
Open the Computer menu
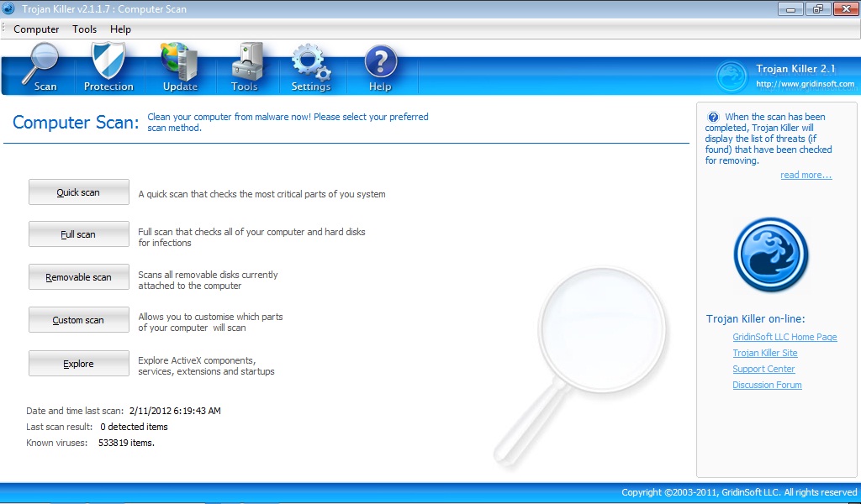point(36,29)
